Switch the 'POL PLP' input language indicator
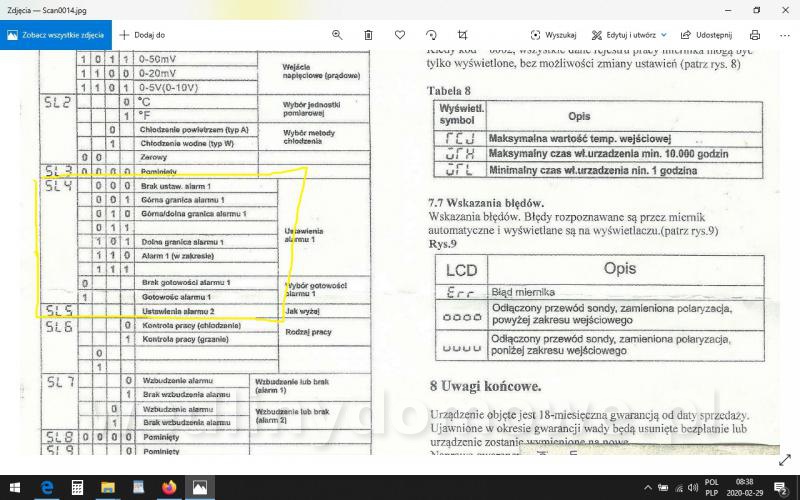This screenshot has width=800, height=500. pos(712,488)
